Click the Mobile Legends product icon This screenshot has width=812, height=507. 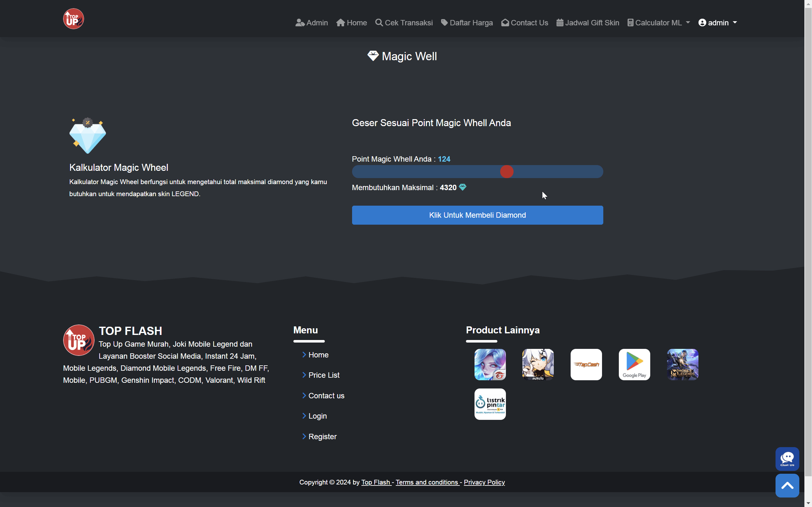(682, 364)
